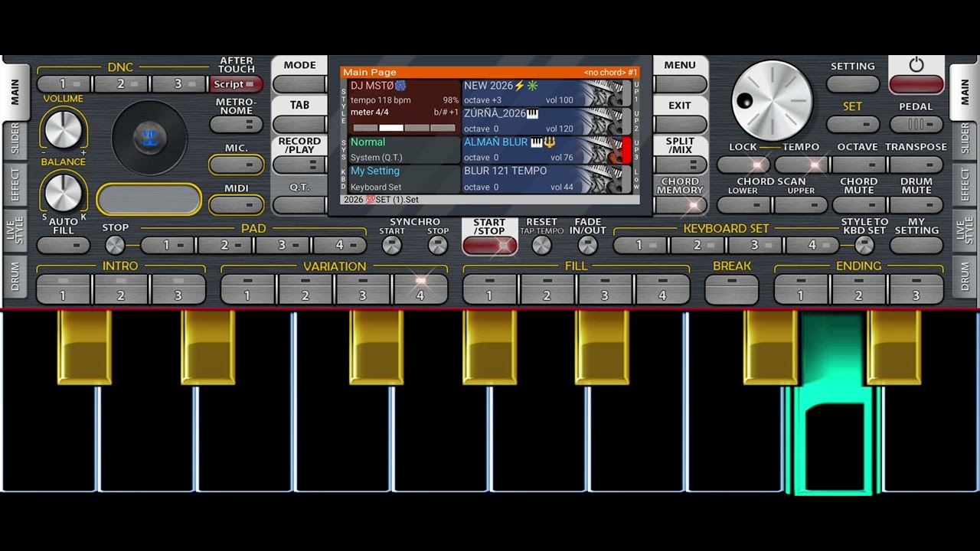The height and width of the screenshot is (551, 980).
Task: Open the right MAIN tab
Action: (x=965, y=93)
